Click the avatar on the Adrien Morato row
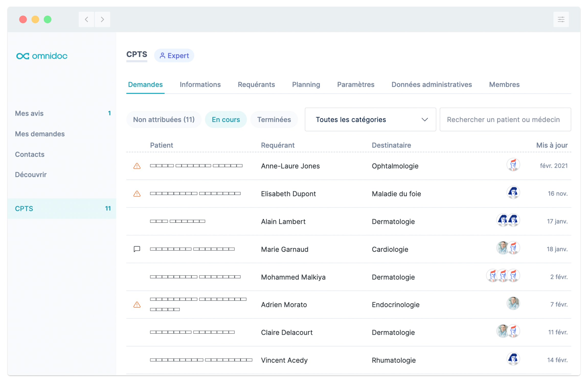This screenshot has height=382, width=588. coord(513,303)
